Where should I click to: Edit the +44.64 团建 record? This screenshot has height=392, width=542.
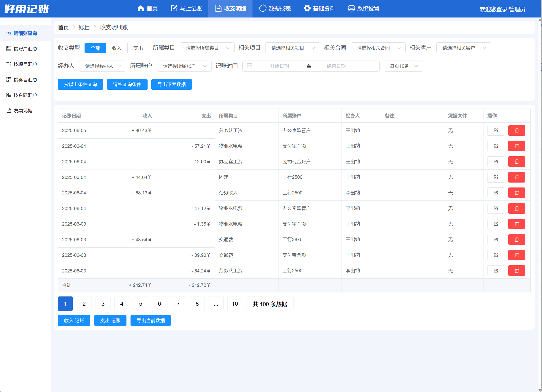pyautogui.click(x=496, y=177)
